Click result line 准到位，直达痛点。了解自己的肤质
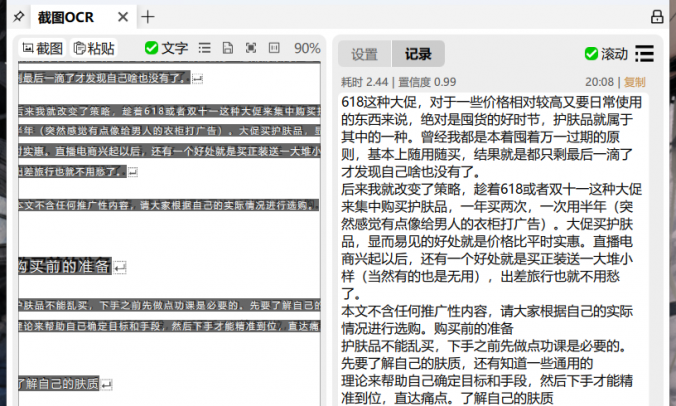The width and height of the screenshot is (676, 406). point(447,398)
